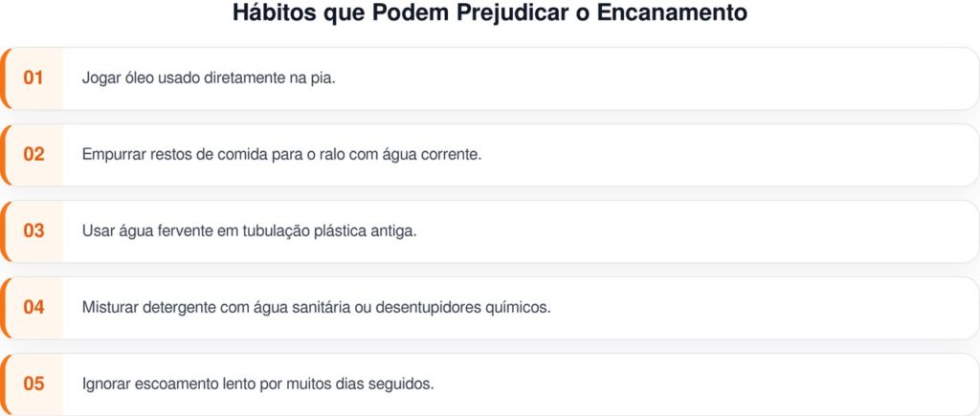The height and width of the screenshot is (416, 980).
Task: Click "Jogar óleo usado diretamente na pia" text
Action: (x=209, y=77)
